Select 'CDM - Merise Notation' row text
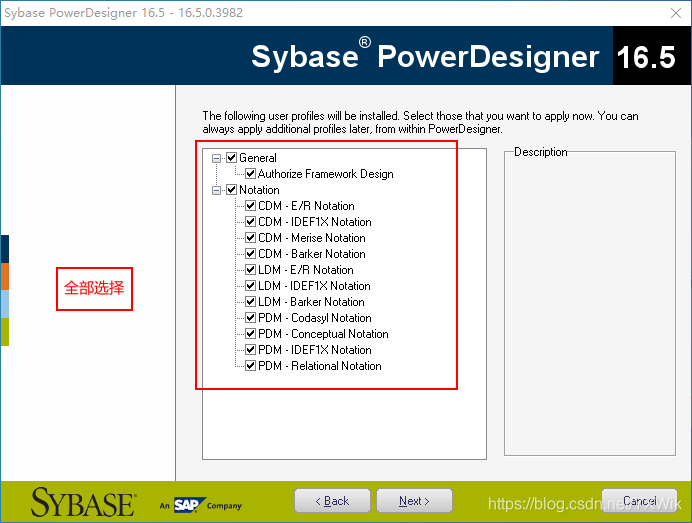 coord(312,238)
